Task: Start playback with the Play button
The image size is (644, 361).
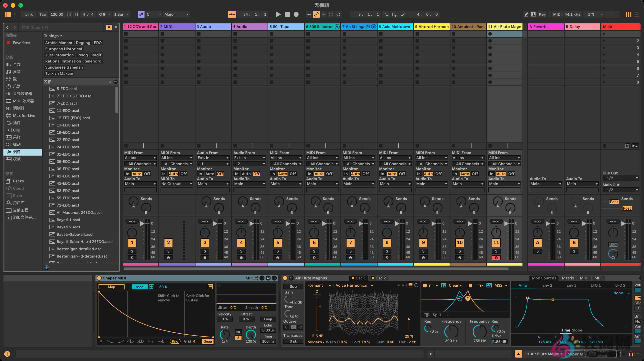Action: coord(278,14)
